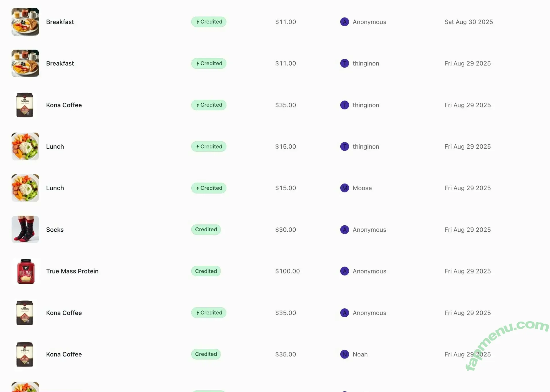Click the $100.00 amount
The image size is (550, 392).
287,271
